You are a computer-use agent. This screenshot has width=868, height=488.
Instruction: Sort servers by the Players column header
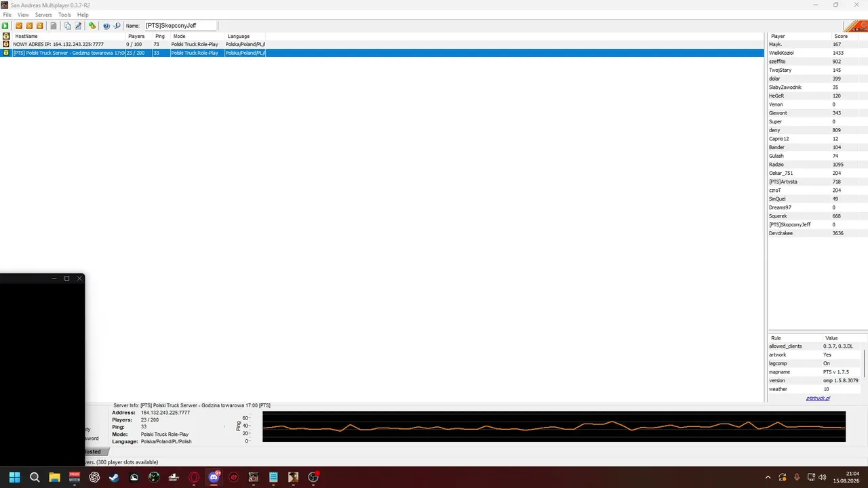tap(139, 36)
